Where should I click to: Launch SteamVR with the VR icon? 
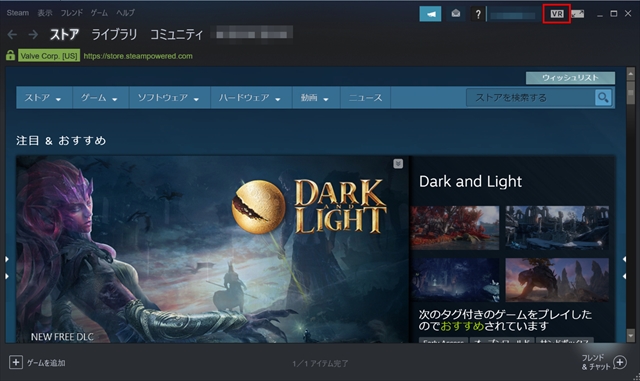(x=557, y=14)
